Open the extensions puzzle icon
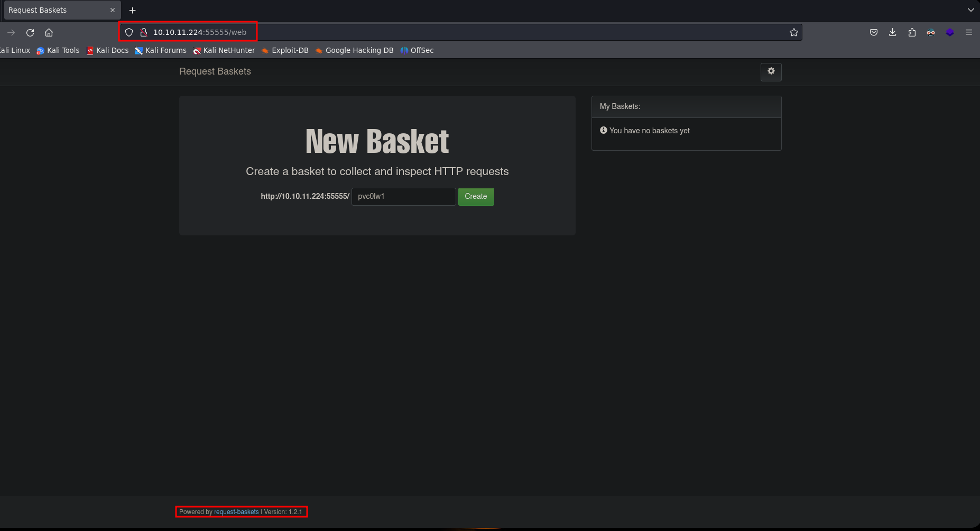 (x=911, y=33)
